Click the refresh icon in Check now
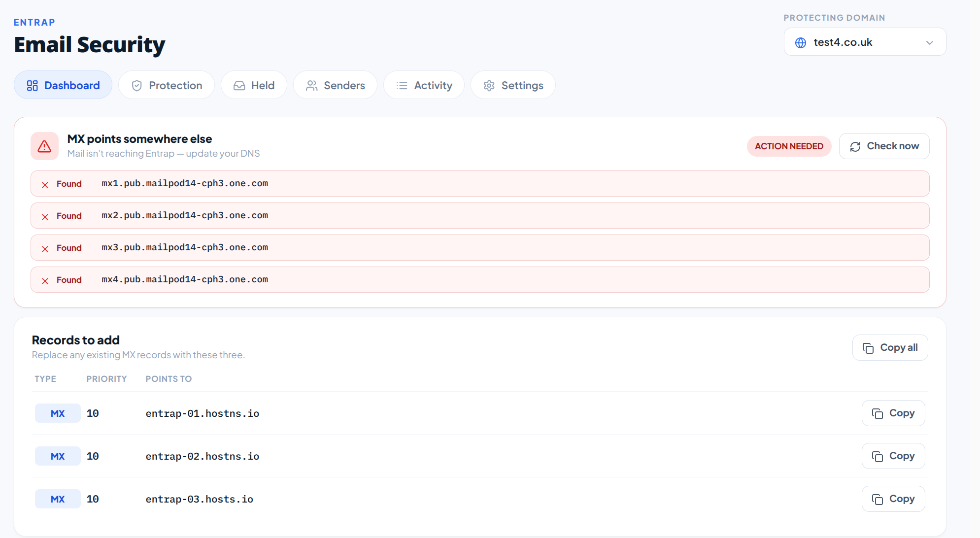 855,147
